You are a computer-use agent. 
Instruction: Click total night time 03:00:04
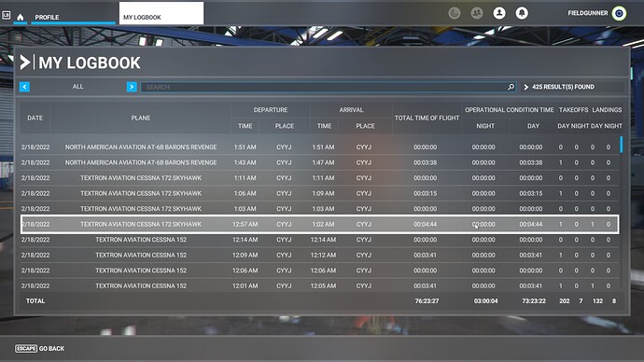coord(485,300)
